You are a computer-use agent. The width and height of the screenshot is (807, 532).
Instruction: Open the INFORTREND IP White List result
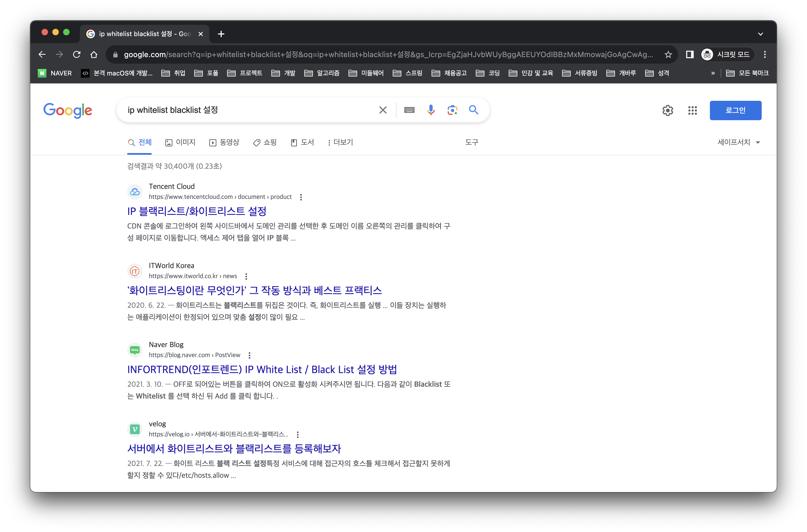tap(262, 369)
